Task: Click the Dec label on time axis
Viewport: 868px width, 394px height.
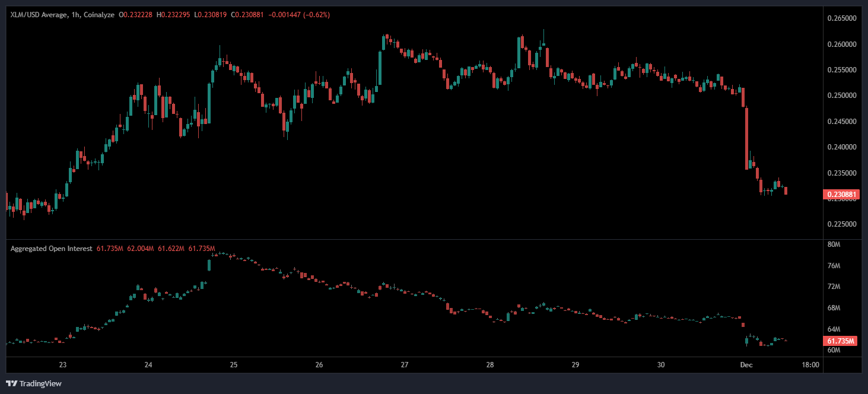Action: pos(747,364)
